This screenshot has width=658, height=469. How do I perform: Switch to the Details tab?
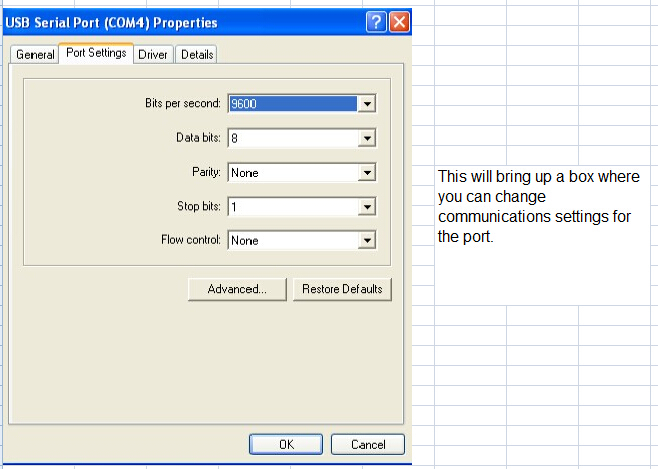[x=197, y=55]
